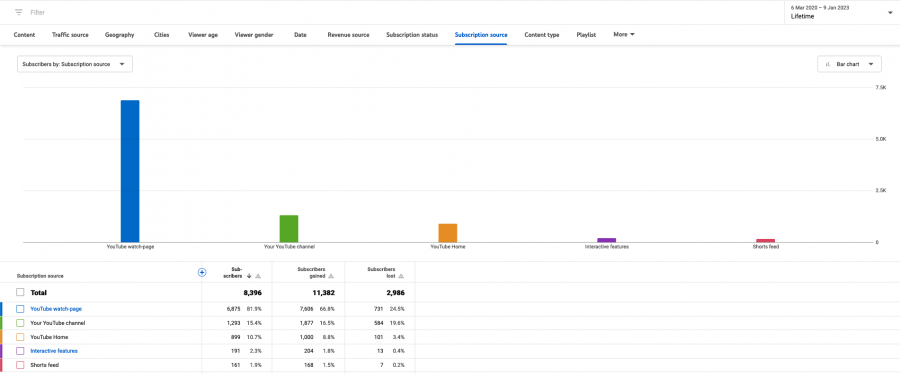Click the blue plus add-metric icon

(202, 272)
